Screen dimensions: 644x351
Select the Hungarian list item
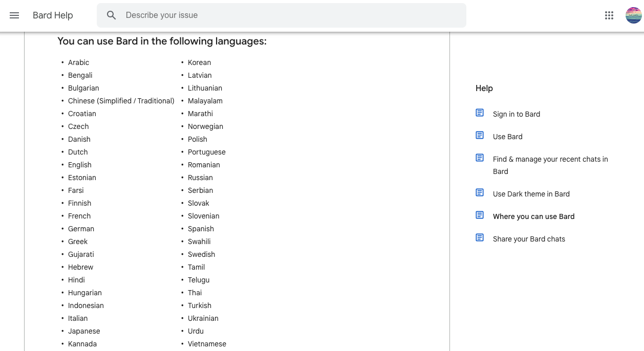click(85, 293)
